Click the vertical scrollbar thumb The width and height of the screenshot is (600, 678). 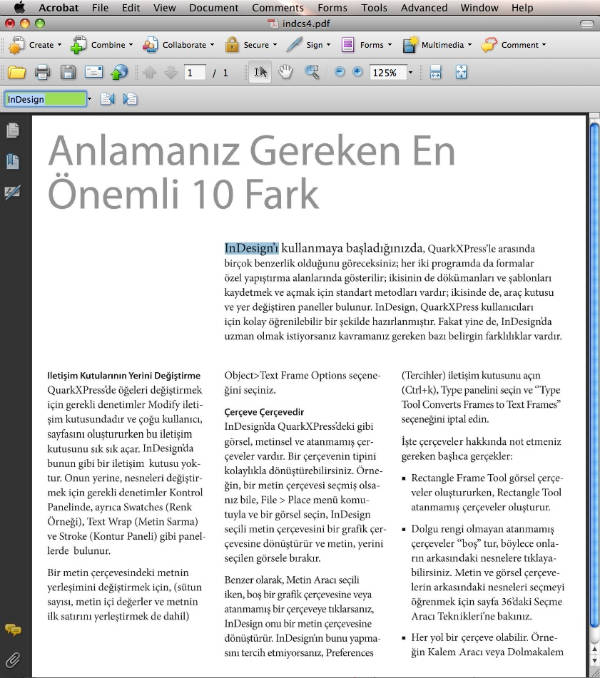coord(595,374)
